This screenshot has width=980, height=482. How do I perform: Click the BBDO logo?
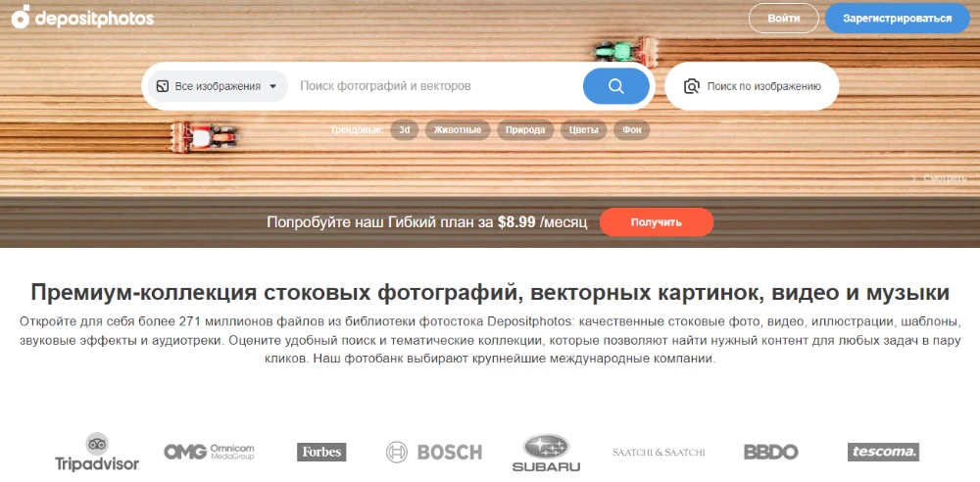771,452
